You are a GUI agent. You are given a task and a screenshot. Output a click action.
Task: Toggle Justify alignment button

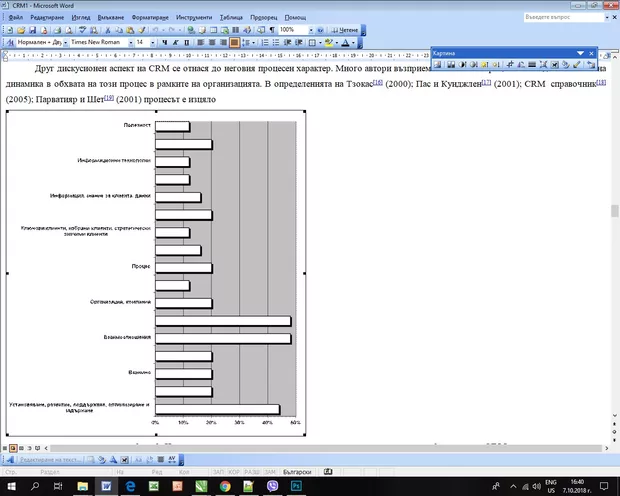pos(235,43)
